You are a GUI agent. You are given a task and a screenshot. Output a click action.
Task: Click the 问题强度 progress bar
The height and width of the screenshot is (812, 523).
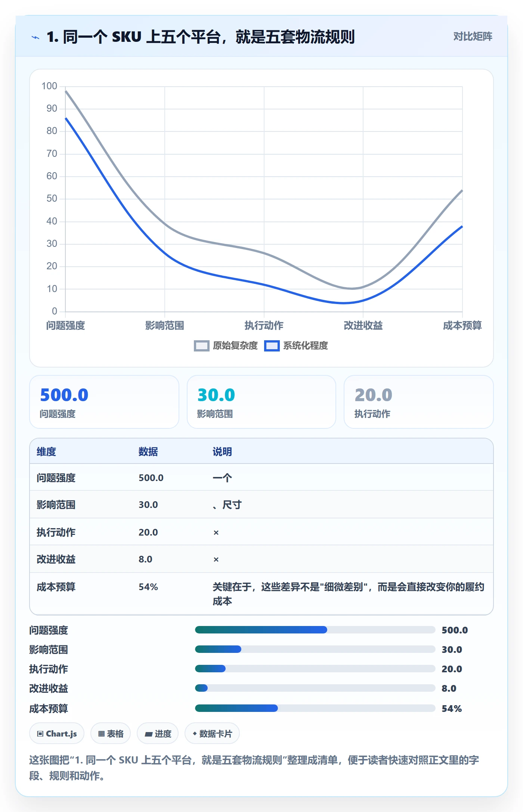tap(315, 630)
